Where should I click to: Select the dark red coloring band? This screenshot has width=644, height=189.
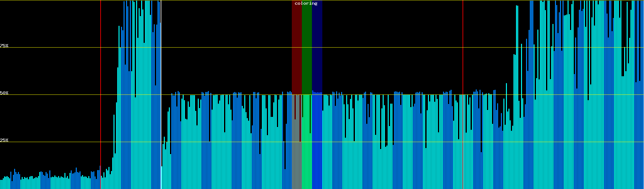[297, 47]
